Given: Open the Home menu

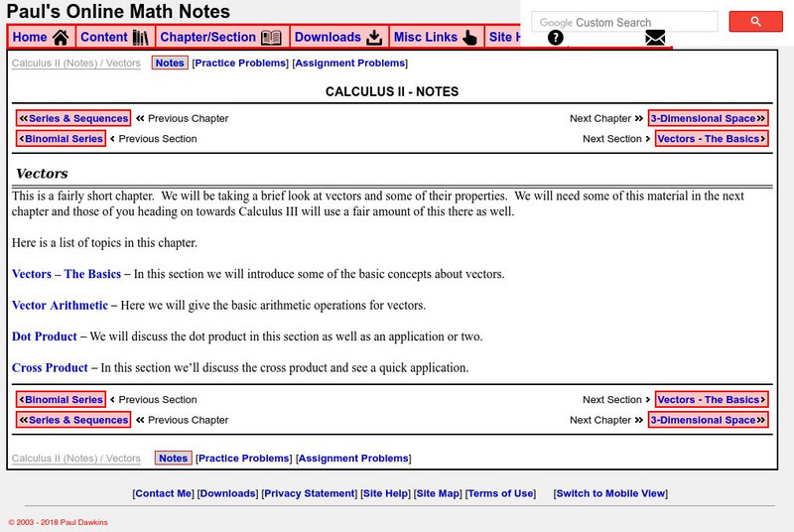Looking at the screenshot, I should point(42,37).
